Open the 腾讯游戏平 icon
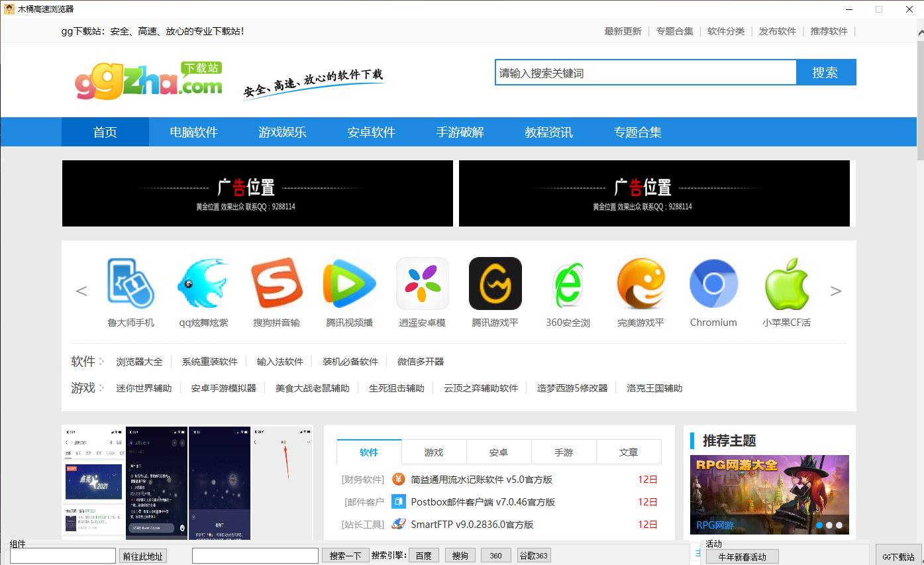Screen dimensions: 924x565 pos(495,283)
